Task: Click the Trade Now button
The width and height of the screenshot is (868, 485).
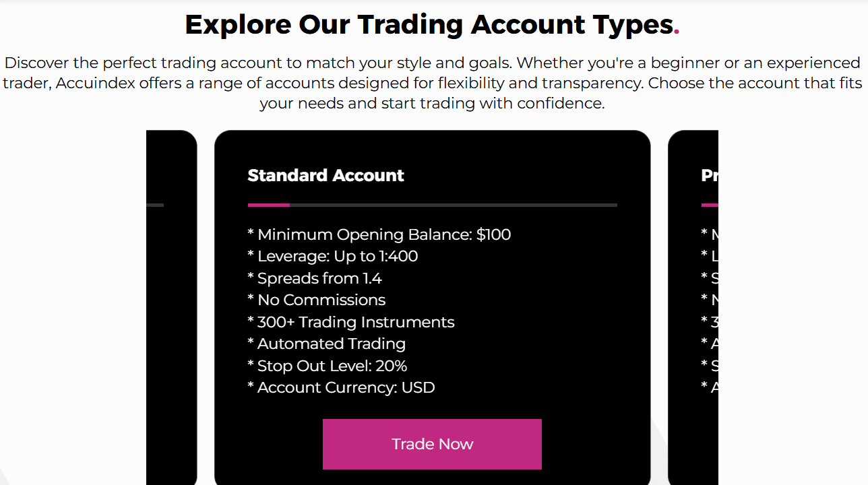Action: 432,444
